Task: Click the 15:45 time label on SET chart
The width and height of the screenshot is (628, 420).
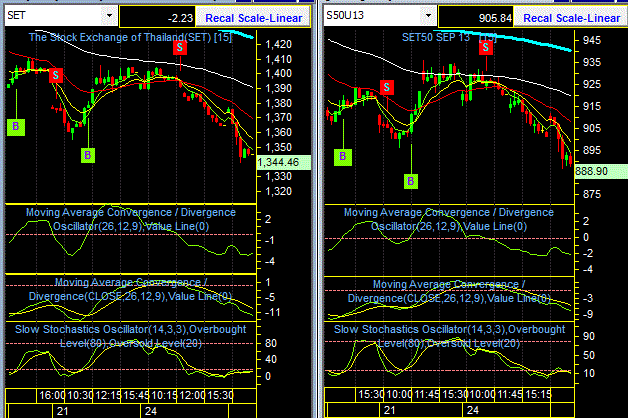Action: [136, 396]
